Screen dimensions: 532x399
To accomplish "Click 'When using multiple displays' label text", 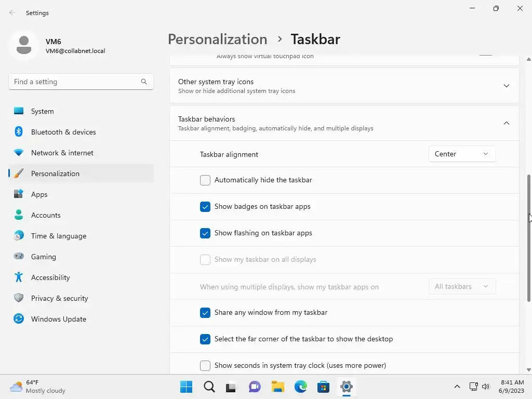I will click(x=289, y=287).
